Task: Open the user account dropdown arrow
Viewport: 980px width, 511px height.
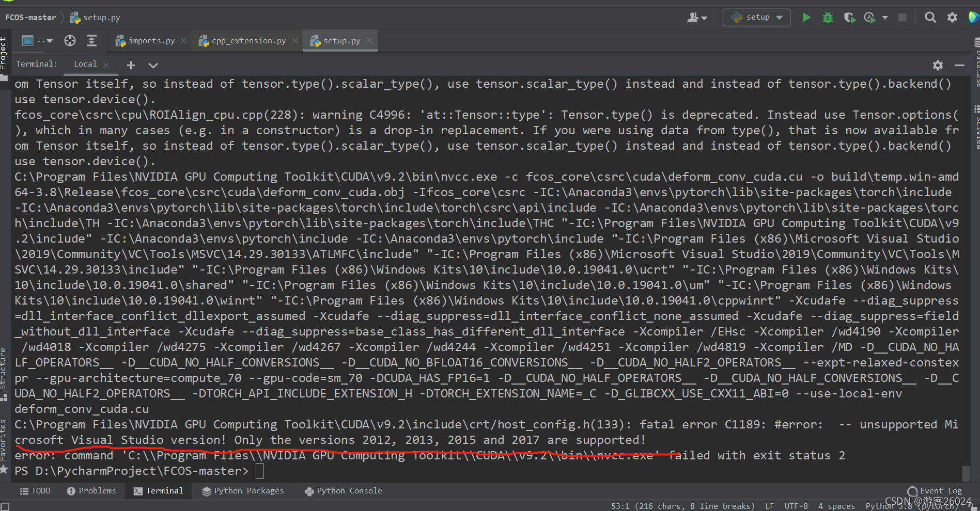Action: [x=704, y=17]
